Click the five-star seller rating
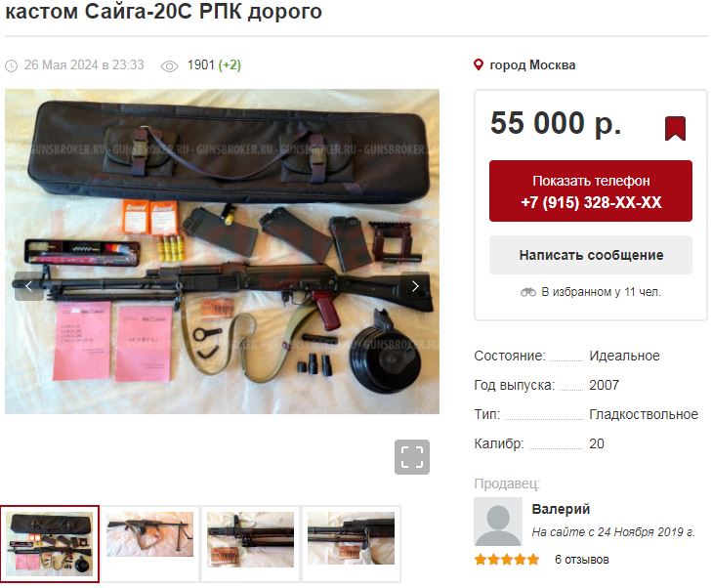This screenshot has width=712, height=588. click(507, 560)
